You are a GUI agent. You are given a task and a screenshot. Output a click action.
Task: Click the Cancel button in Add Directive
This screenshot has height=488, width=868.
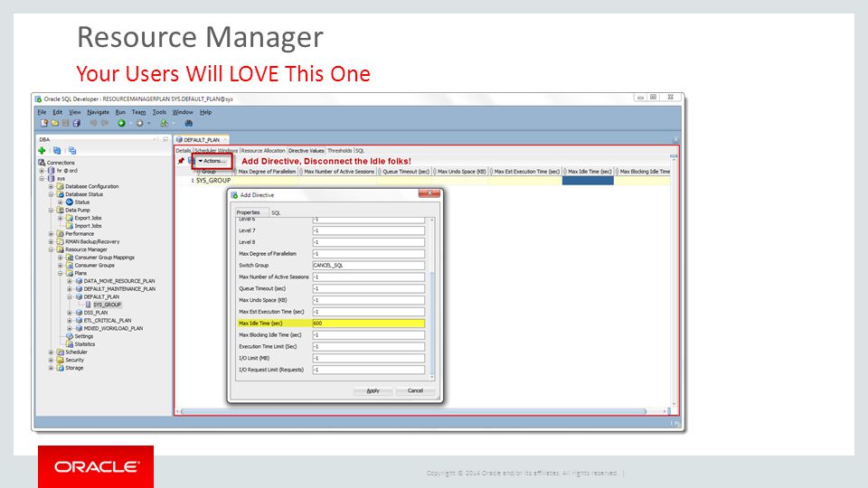(415, 390)
